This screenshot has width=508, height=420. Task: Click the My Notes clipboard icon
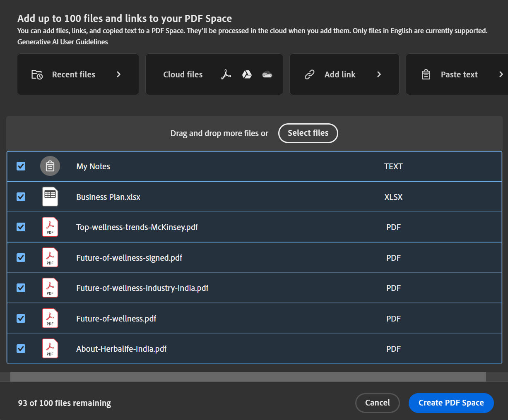point(50,166)
